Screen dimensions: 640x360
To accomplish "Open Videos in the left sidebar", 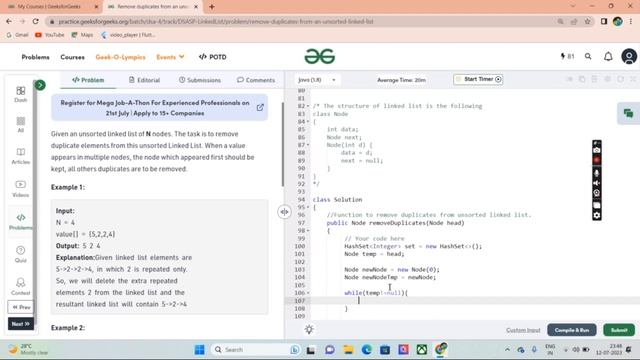I will click(20, 189).
